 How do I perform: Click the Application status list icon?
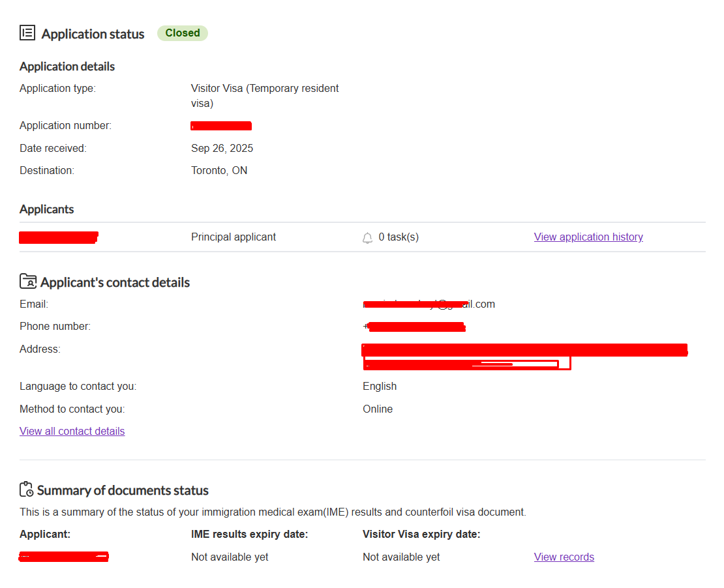click(x=27, y=33)
